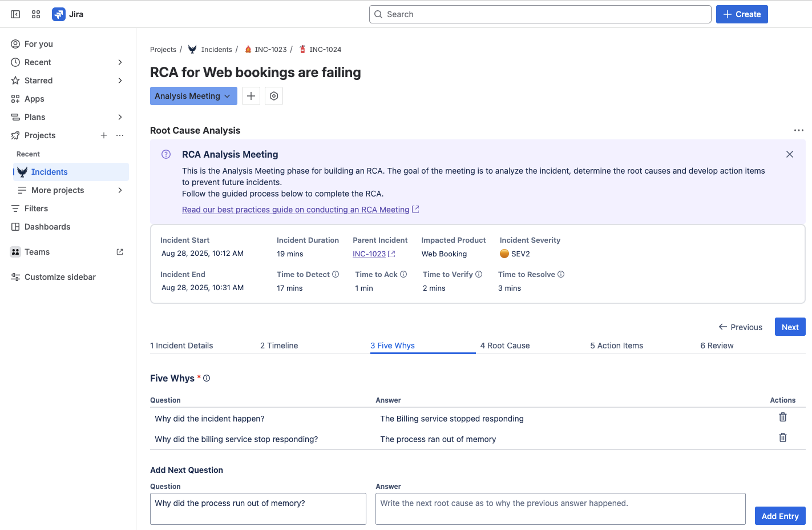812x530 pixels.
Task: Expand the Starred section in sidebar
Action: (120, 81)
